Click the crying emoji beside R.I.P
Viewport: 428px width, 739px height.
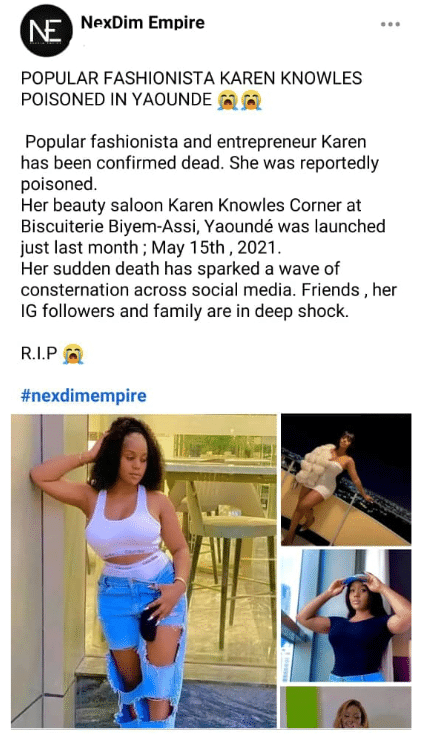pos(73,353)
